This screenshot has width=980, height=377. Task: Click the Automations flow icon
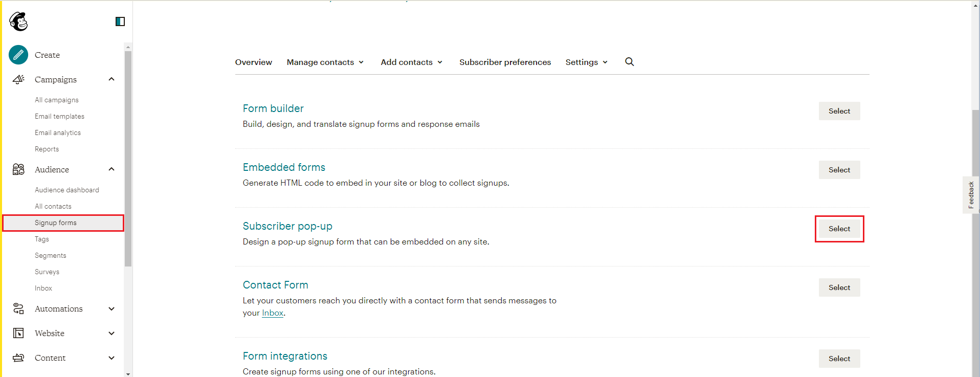[18, 308]
